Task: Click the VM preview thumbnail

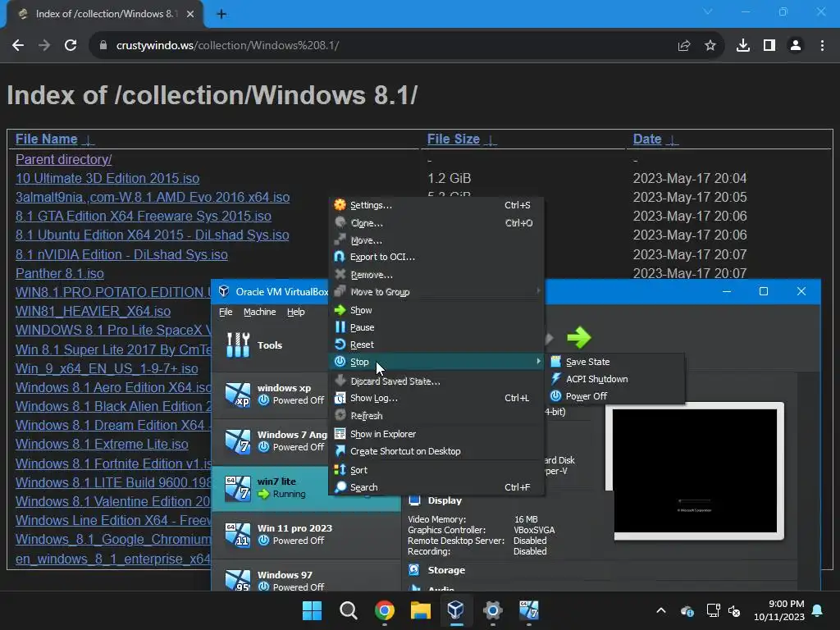Action: click(x=695, y=471)
